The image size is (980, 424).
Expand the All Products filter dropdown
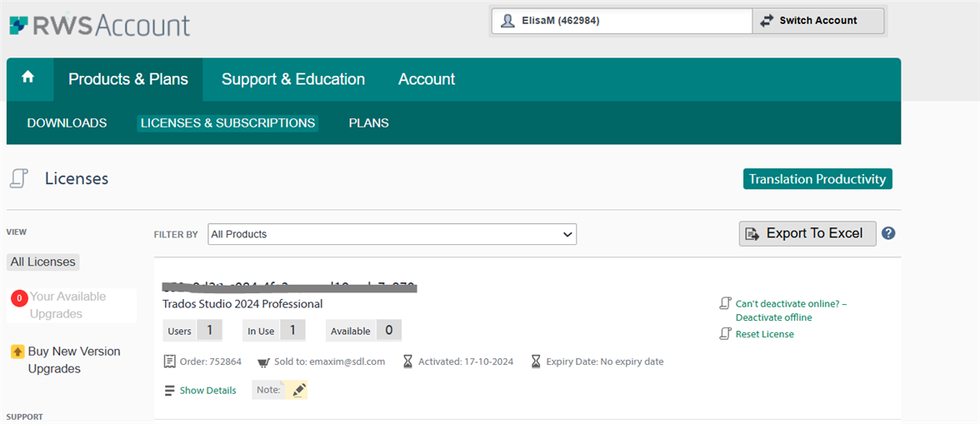pos(392,234)
